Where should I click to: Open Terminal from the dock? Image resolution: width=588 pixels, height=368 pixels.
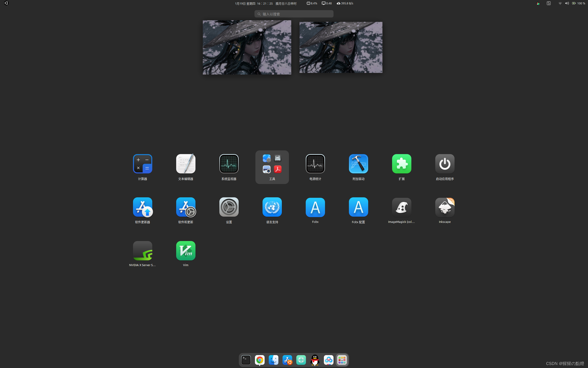click(x=246, y=360)
